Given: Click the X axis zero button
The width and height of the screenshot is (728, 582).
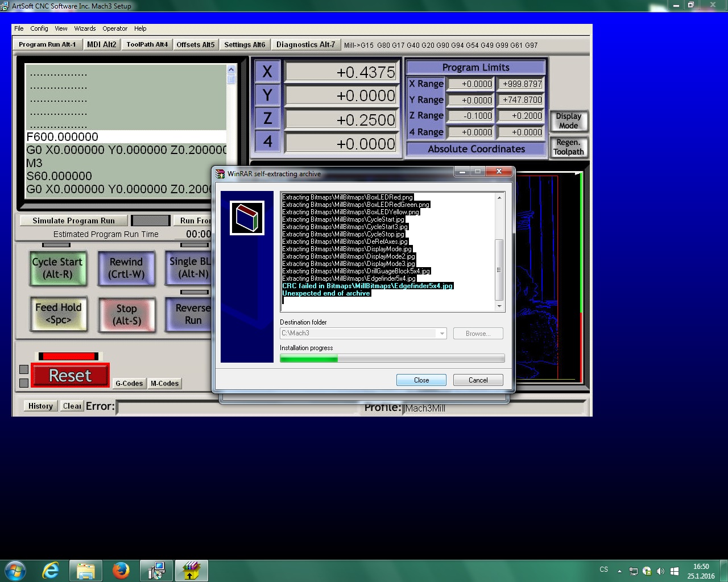Looking at the screenshot, I should coord(267,72).
